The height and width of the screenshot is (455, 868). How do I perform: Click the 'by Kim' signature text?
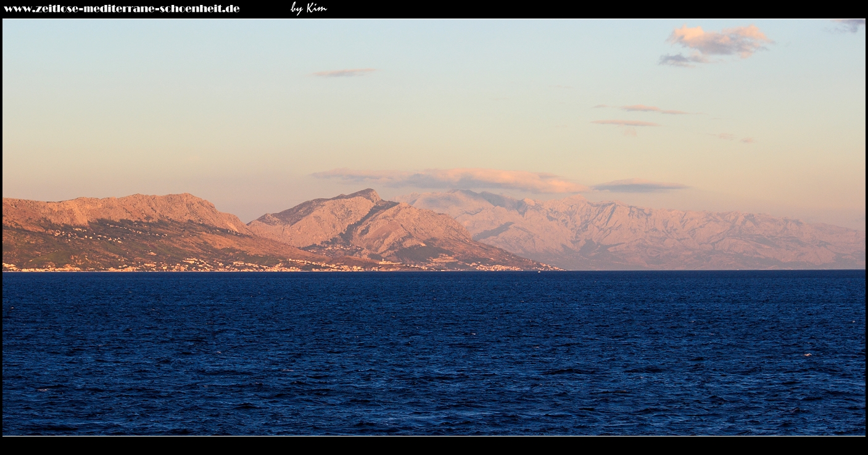point(308,8)
